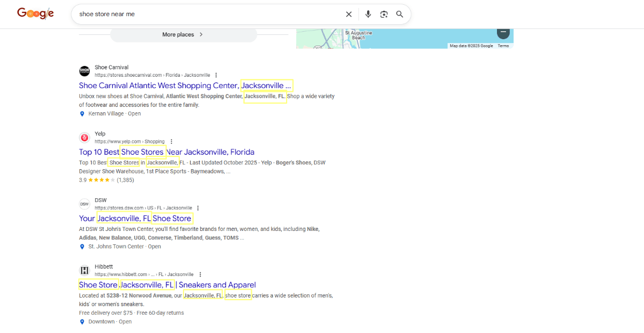This screenshot has height=333, width=644.
Task: Activate voice search with the microphone icon
Action: (x=368, y=14)
